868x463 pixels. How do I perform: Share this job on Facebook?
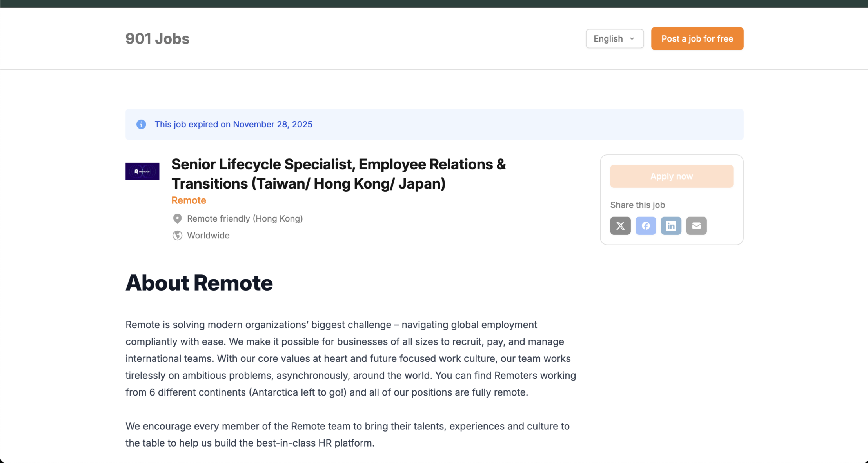coord(645,226)
